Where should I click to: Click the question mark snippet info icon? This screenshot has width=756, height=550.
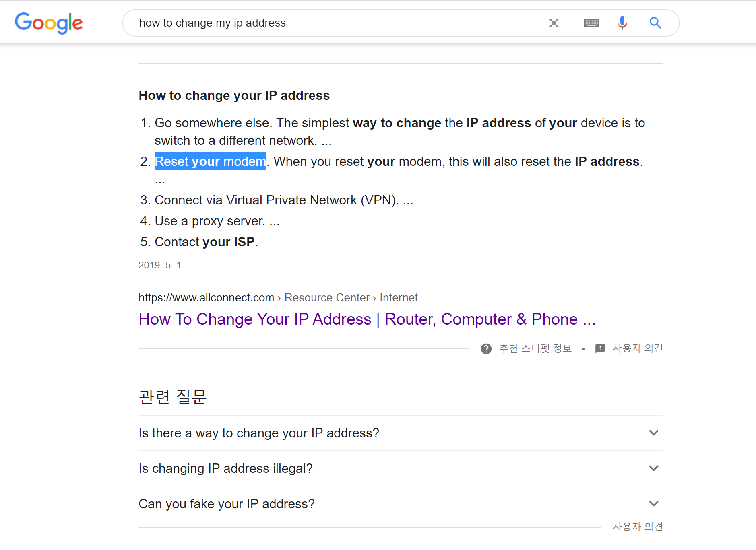tap(486, 349)
